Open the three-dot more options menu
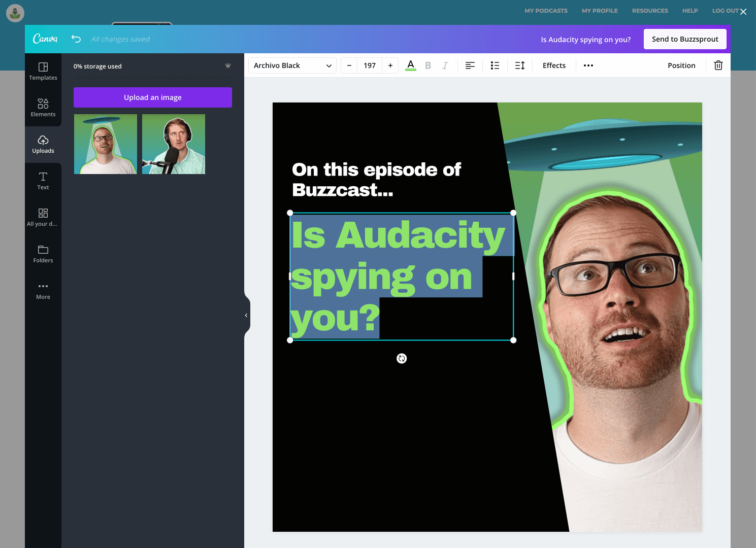The height and width of the screenshot is (548, 756). coord(588,65)
